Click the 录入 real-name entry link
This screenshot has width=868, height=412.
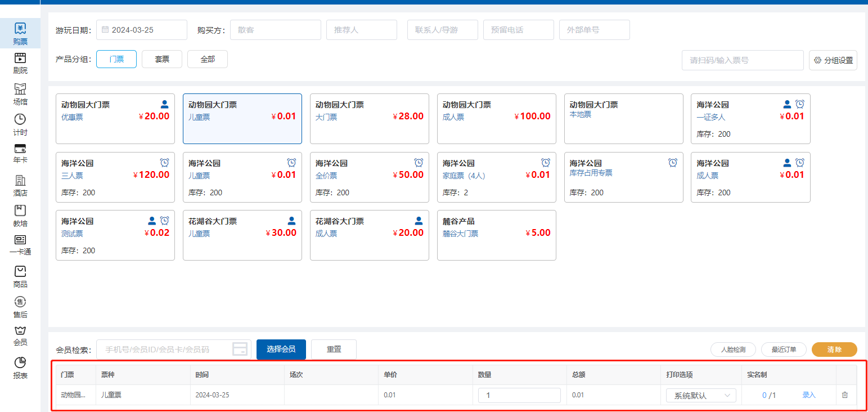808,395
